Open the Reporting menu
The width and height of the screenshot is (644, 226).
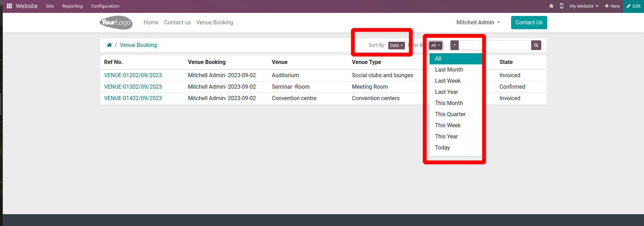(x=73, y=6)
